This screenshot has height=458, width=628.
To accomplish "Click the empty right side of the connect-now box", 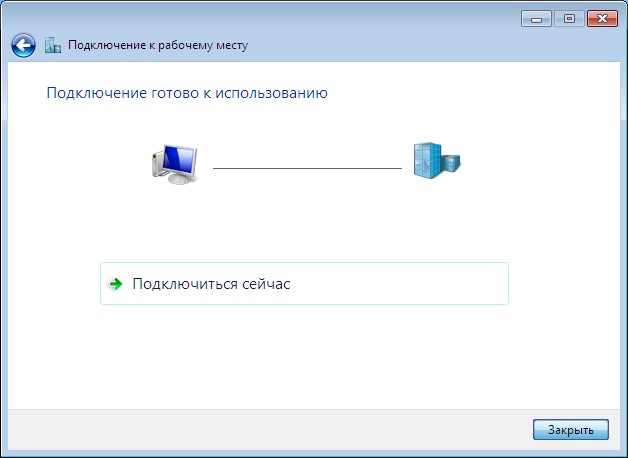I will pyautogui.click(x=401, y=283).
